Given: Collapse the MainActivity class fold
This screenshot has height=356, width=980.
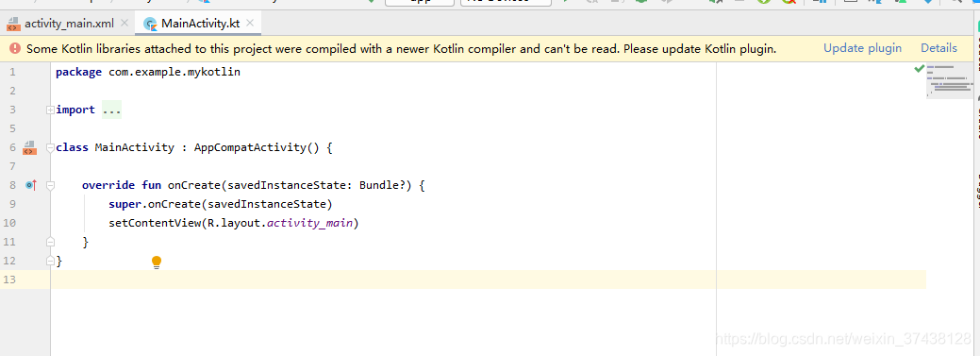Looking at the screenshot, I should point(50,147).
